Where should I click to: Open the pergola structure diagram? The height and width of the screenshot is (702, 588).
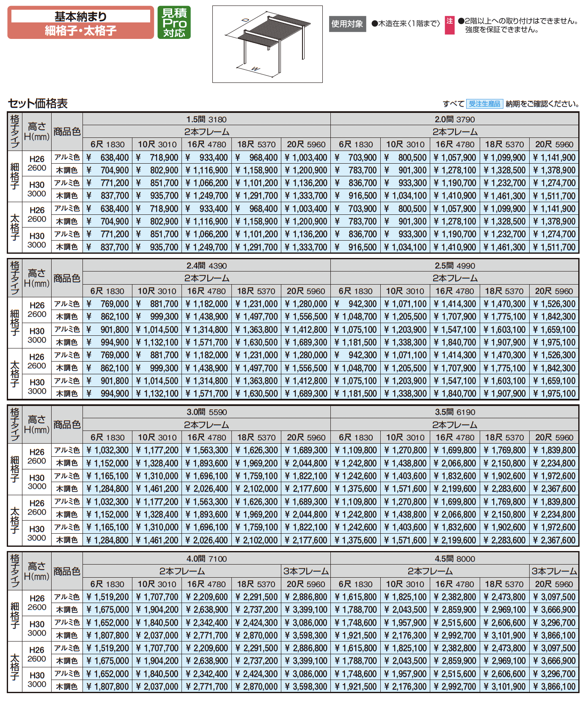267,44
